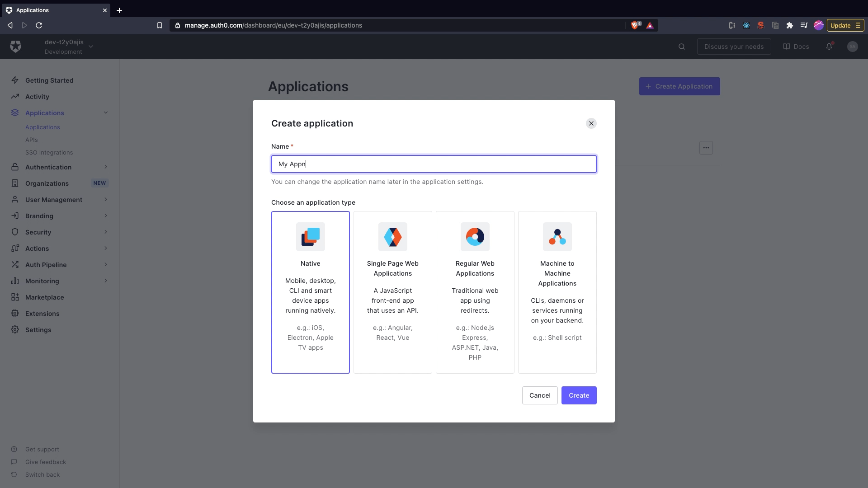Choose Single Page Web Applications type
Viewport: 868px width, 488px height.
[392, 292]
